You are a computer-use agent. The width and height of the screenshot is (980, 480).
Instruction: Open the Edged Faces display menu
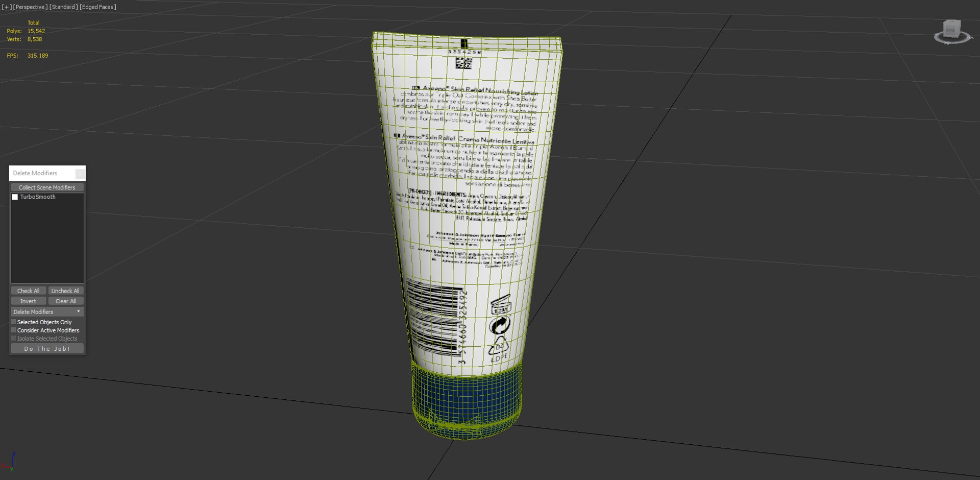pyautogui.click(x=98, y=7)
